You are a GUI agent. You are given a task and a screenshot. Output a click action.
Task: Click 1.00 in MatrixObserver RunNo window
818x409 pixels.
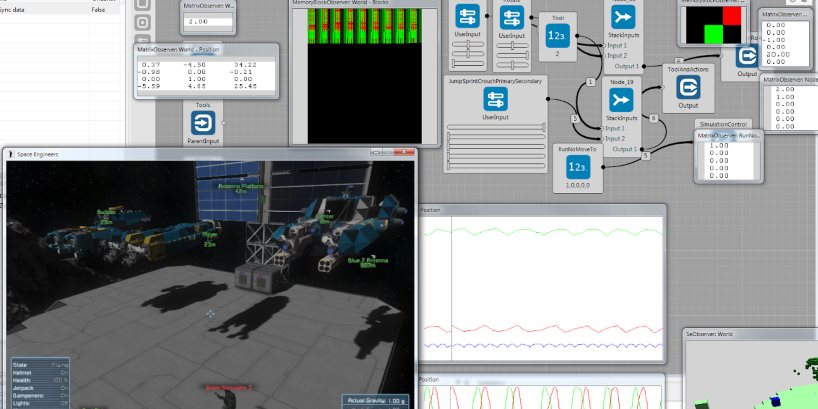(718, 146)
